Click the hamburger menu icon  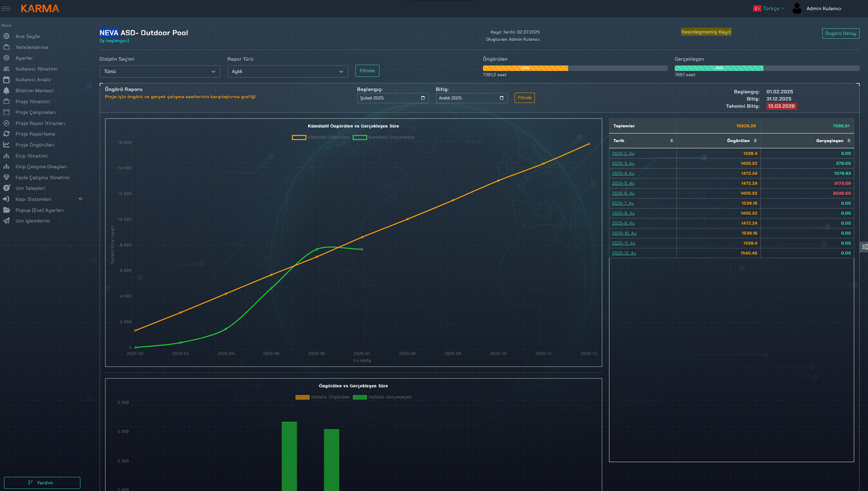[6, 9]
